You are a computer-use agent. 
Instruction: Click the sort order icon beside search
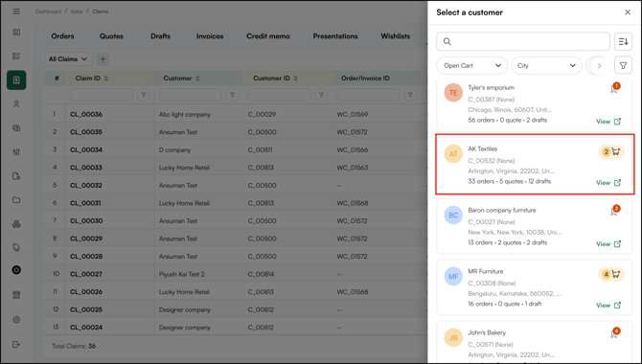(623, 41)
